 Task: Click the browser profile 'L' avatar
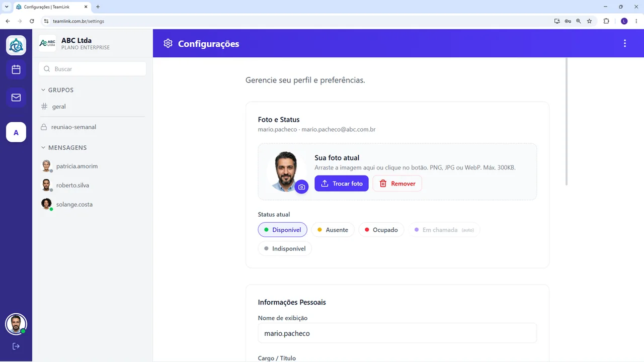point(624,21)
